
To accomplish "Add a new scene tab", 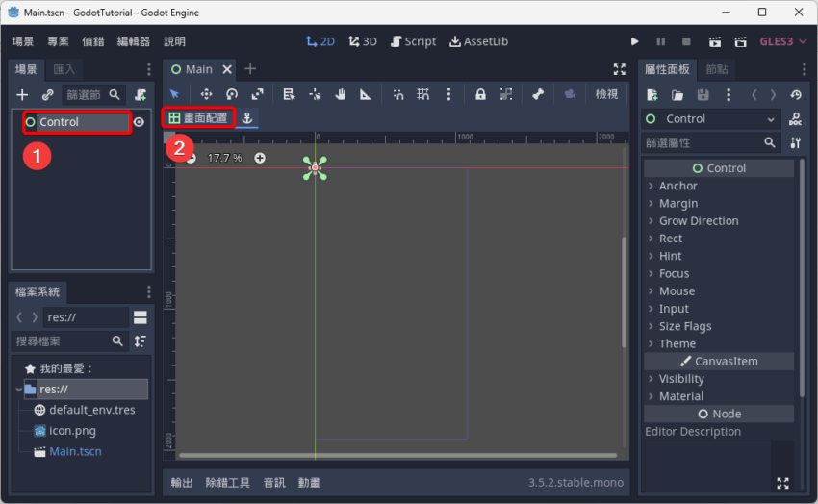I will point(250,69).
